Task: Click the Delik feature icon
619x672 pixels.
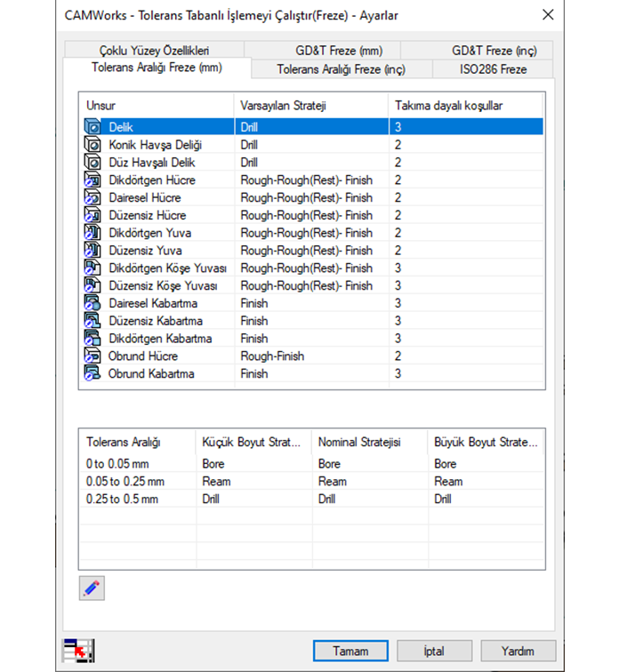Action: tap(92, 127)
